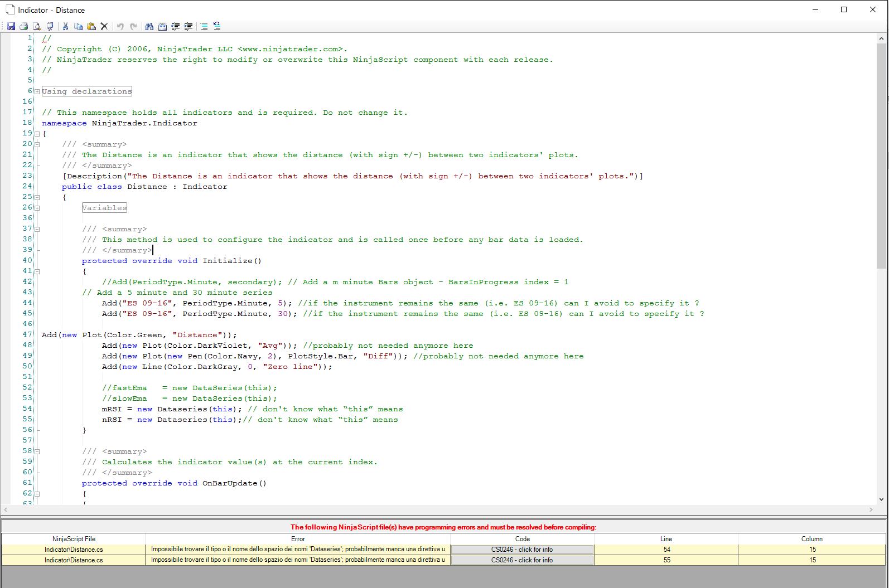Increase indent of selected lines
Image resolution: width=889 pixels, height=588 pixels.
tap(189, 26)
